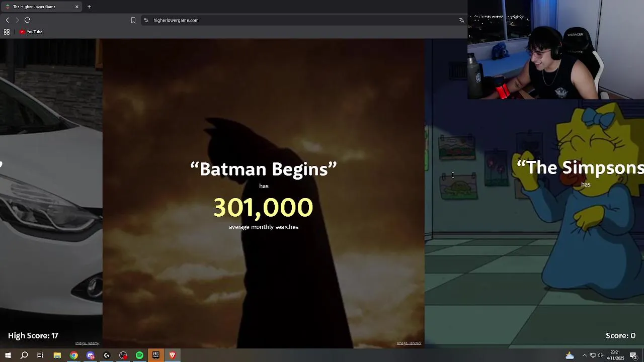Open the YouTube bookmark

31,32
